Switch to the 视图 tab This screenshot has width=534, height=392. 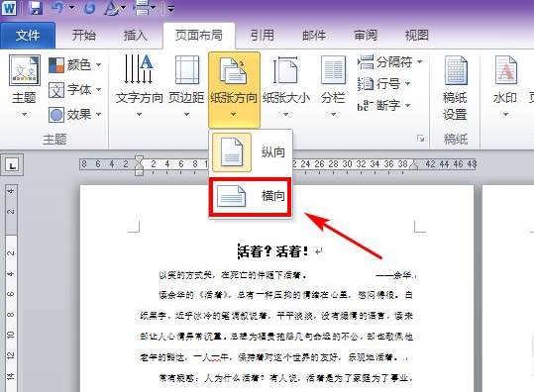coord(416,36)
